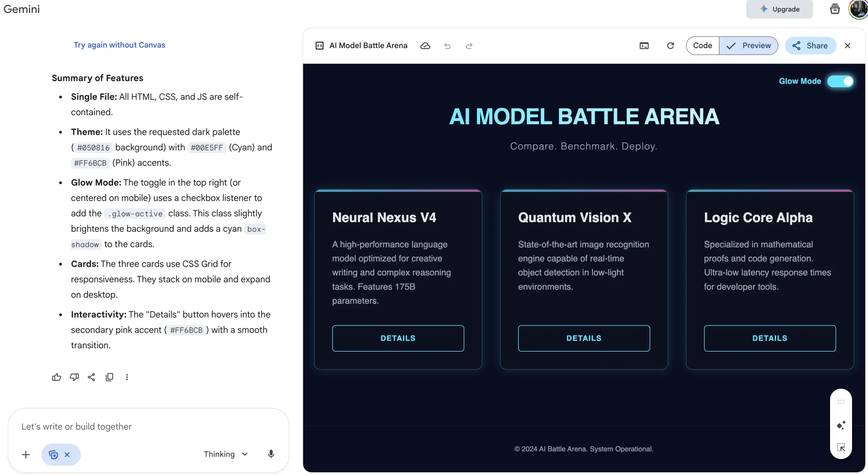Switch to the Code tab
The image size is (868, 475).
pos(702,46)
